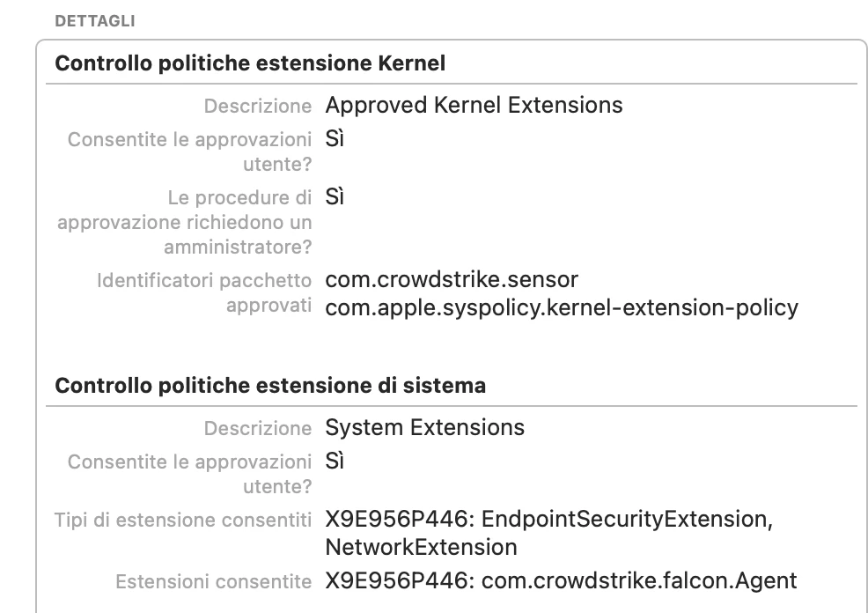Click the System Extensions description value

pos(424,428)
